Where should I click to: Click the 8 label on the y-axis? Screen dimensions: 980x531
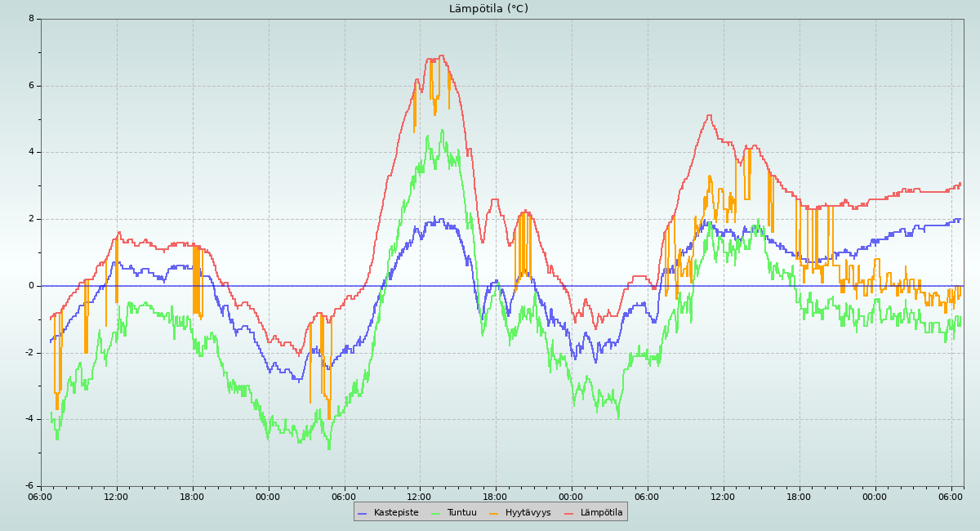coord(31,19)
